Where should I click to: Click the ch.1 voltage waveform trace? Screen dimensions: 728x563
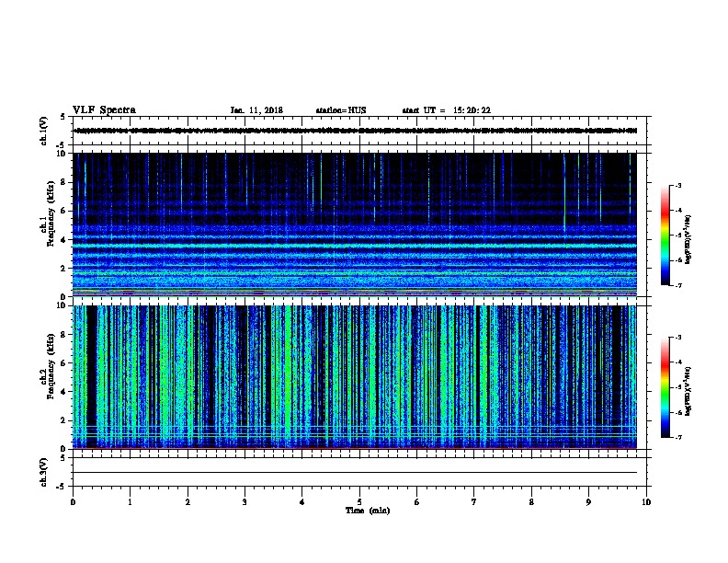355,131
